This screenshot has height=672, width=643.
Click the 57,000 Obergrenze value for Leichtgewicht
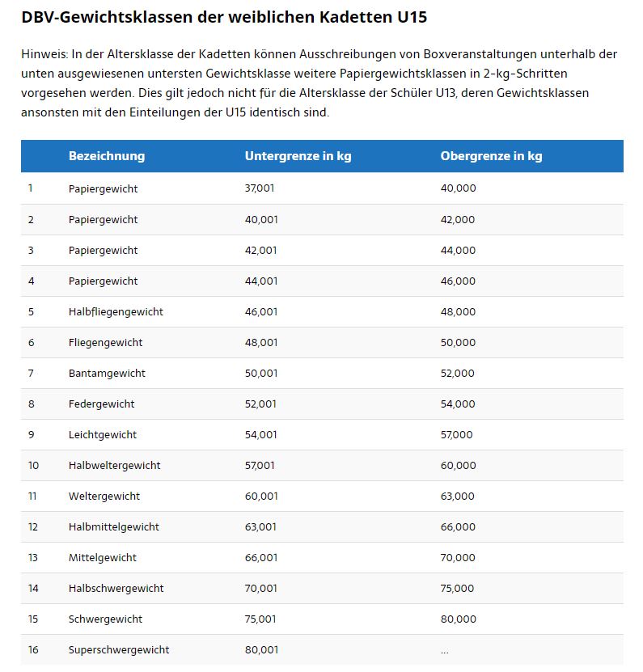point(456,434)
